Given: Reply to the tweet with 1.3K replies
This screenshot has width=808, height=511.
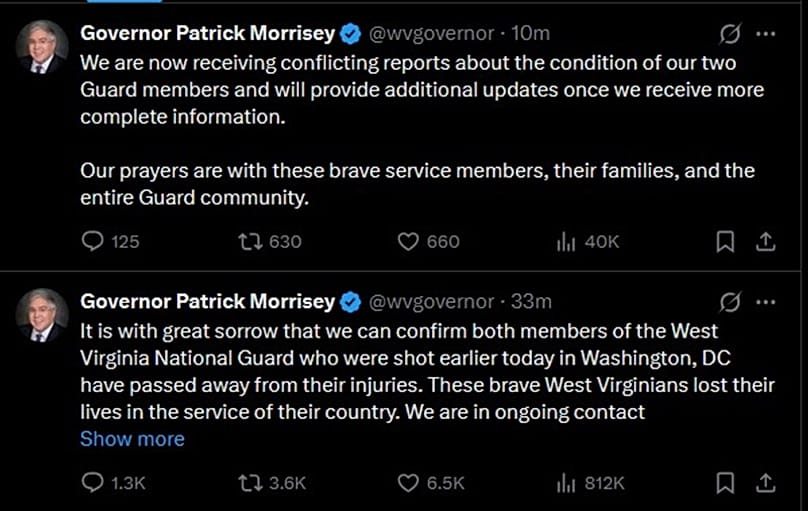Looking at the screenshot, I should pos(92,483).
